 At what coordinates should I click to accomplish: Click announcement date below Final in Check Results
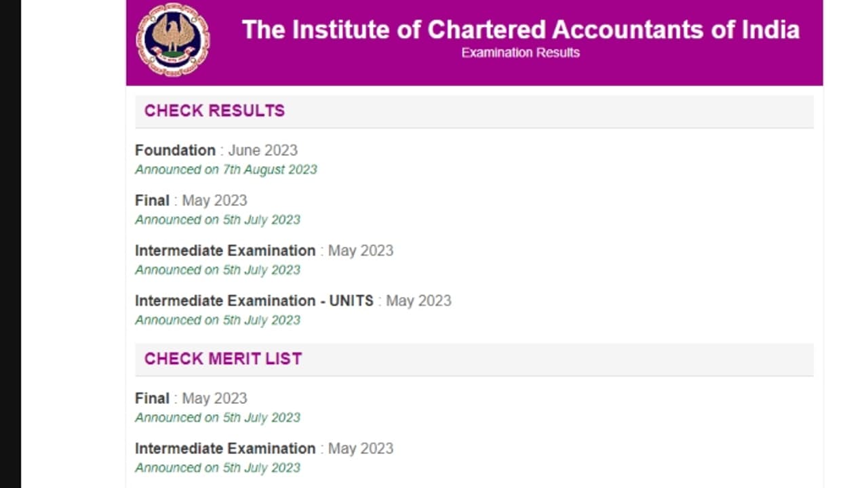pyautogui.click(x=217, y=220)
